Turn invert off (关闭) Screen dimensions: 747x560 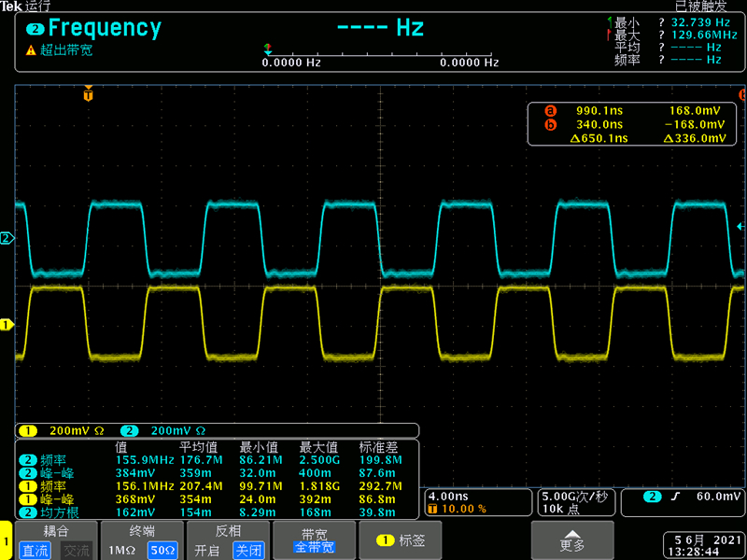click(x=248, y=550)
